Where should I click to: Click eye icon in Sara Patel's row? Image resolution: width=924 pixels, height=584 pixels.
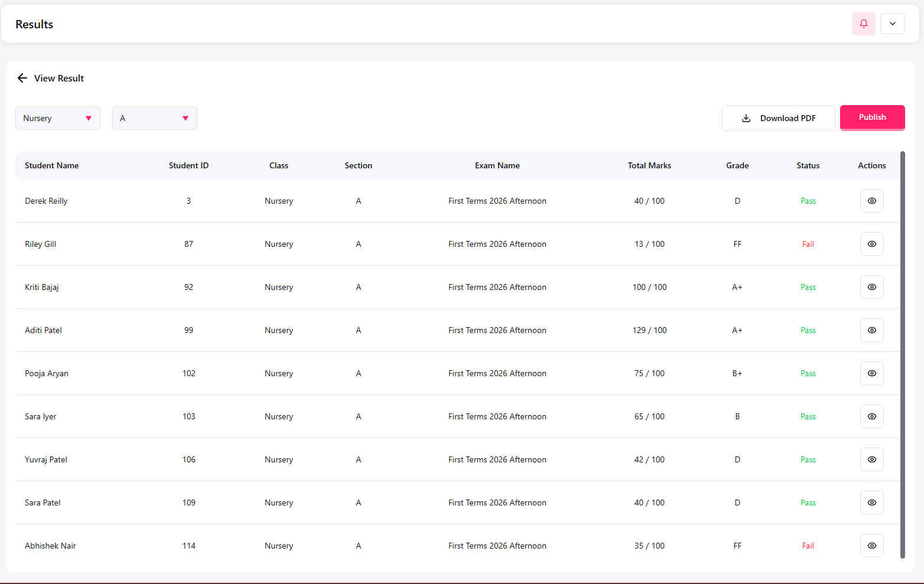871,503
